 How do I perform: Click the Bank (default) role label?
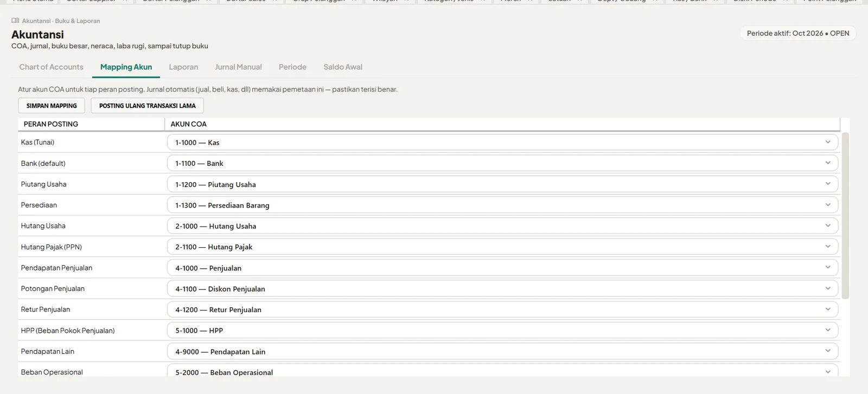[43, 163]
